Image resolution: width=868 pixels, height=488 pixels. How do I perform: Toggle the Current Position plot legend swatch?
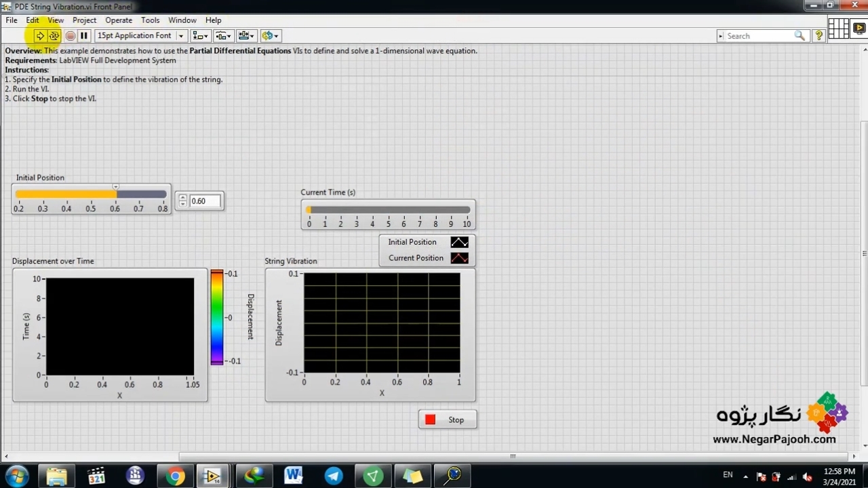459,258
